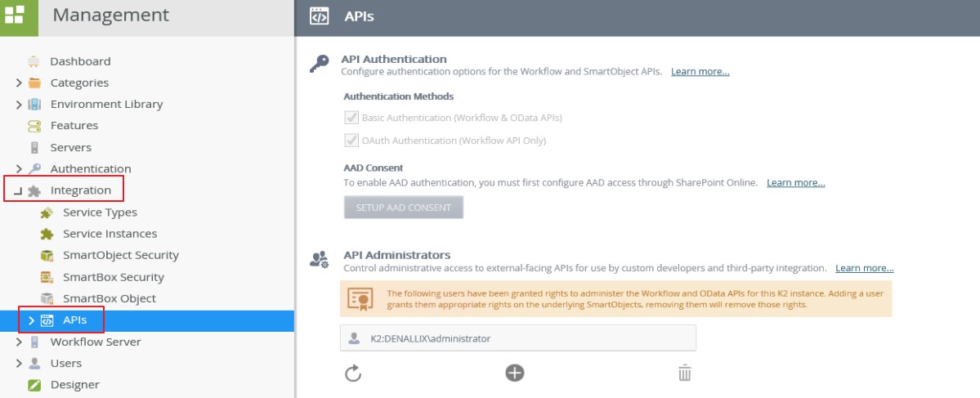The height and width of the screenshot is (398, 980).
Task: Collapse the Integration tree node
Action: click(x=17, y=190)
